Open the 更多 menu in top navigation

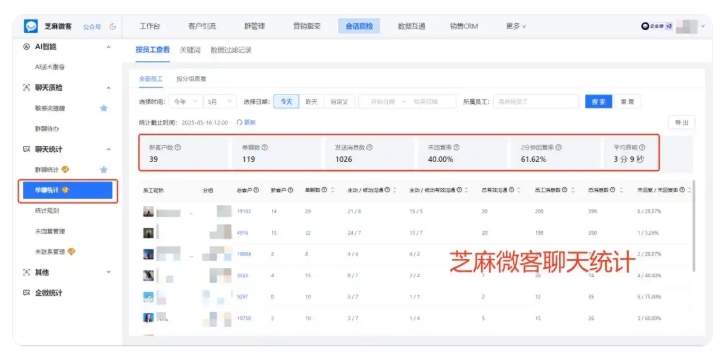coord(516,27)
